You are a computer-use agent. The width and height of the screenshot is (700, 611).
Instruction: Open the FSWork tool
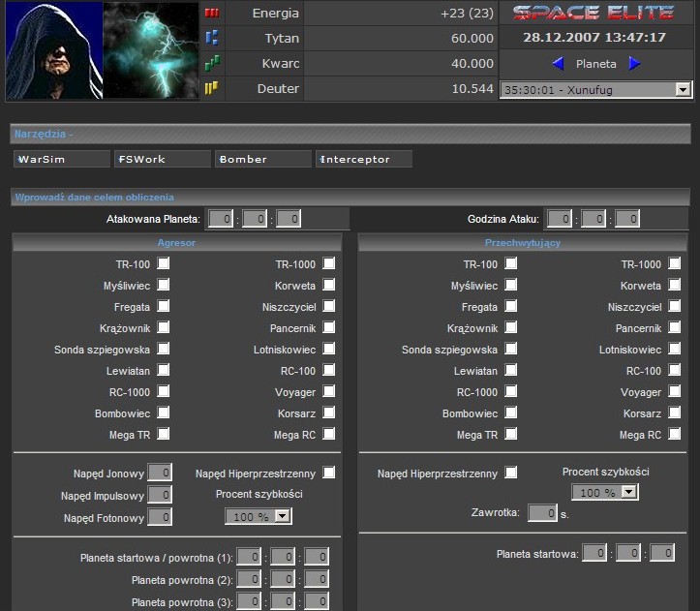tap(163, 159)
